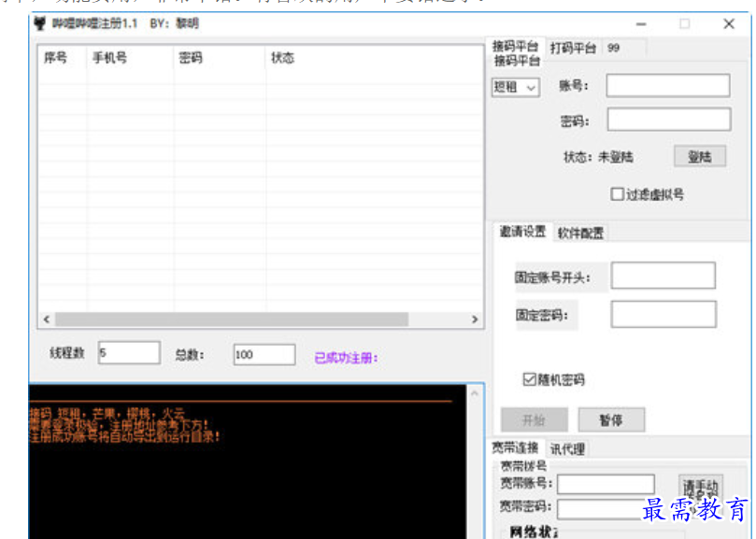The width and height of the screenshot is (756, 539).
Task: Click the log panel's scroll-up arrow
Action: tap(475, 394)
